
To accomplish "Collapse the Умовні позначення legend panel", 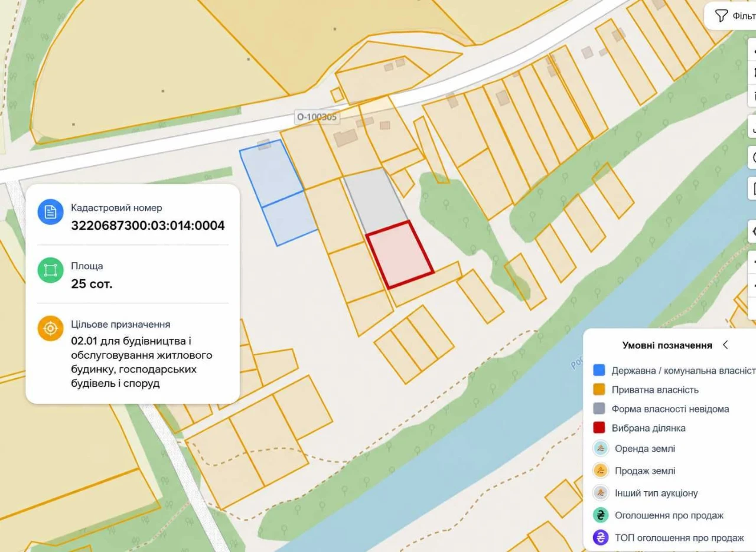I will pos(725,345).
